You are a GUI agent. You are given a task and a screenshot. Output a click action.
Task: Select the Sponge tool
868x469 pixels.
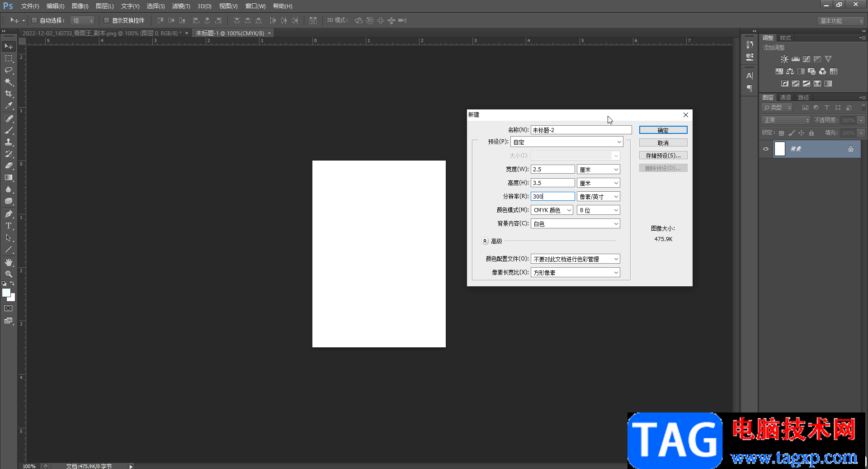point(9,201)
